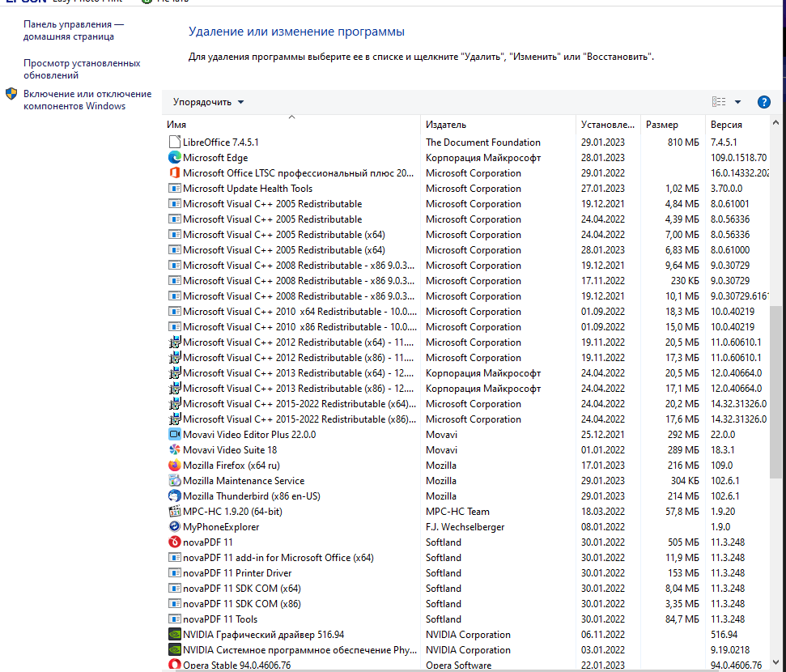
Task: Open Панель управления домашняя страница link
Action: [x=73, y=30]
